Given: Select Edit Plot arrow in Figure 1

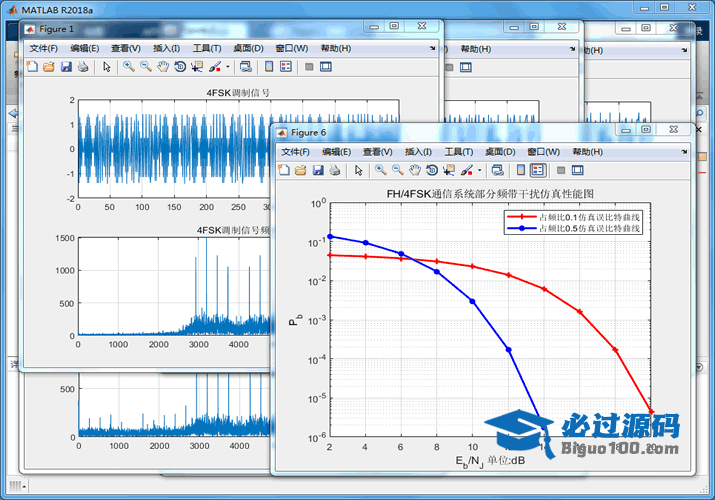Looking at the screenshot, I should tap(107, 67).
